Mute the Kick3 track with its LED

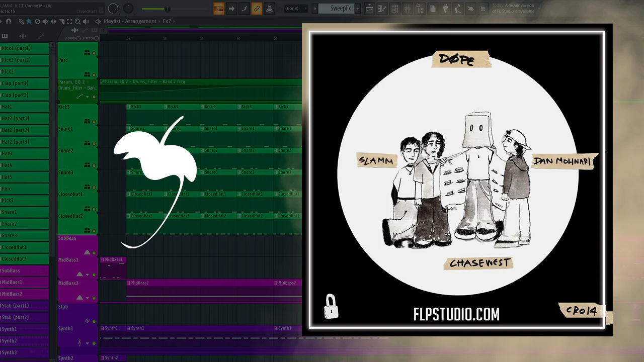(94, 121)
